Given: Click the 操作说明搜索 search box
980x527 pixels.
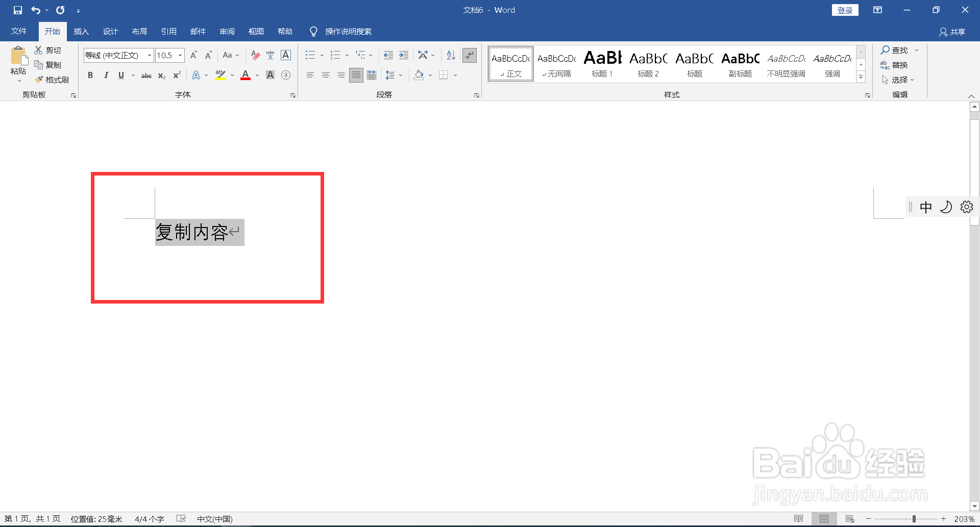Looking at the screenshot, I should pyautogui.click(x=341, y=32).
